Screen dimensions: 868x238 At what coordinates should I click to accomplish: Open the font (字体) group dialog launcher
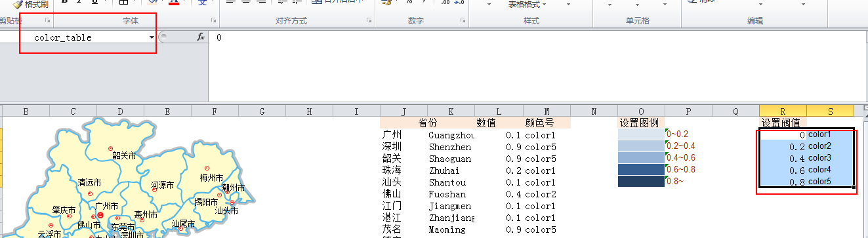[x=213, y=21]
